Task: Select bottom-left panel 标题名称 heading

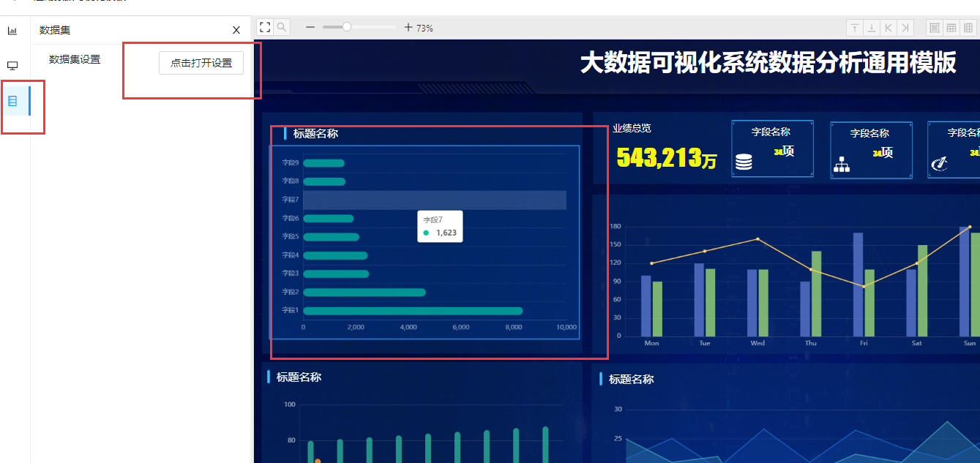Action: 299,377
